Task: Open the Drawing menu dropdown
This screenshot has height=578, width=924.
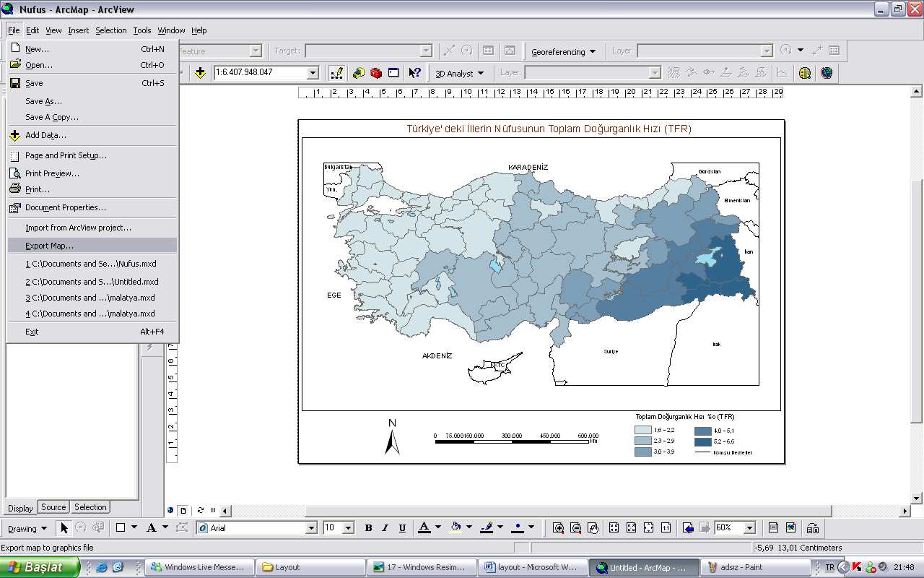Action: 27,528
